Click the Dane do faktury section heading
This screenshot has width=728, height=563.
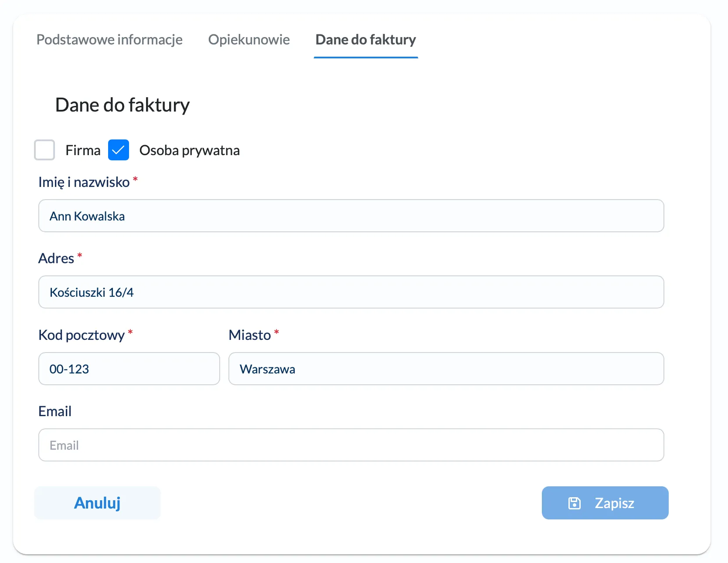tap(122, 105)
